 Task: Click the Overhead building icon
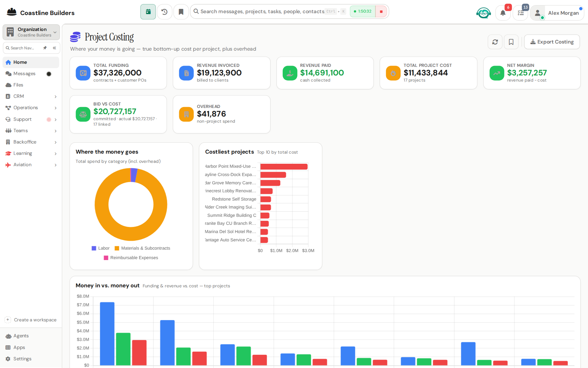[x=187, y=114]
